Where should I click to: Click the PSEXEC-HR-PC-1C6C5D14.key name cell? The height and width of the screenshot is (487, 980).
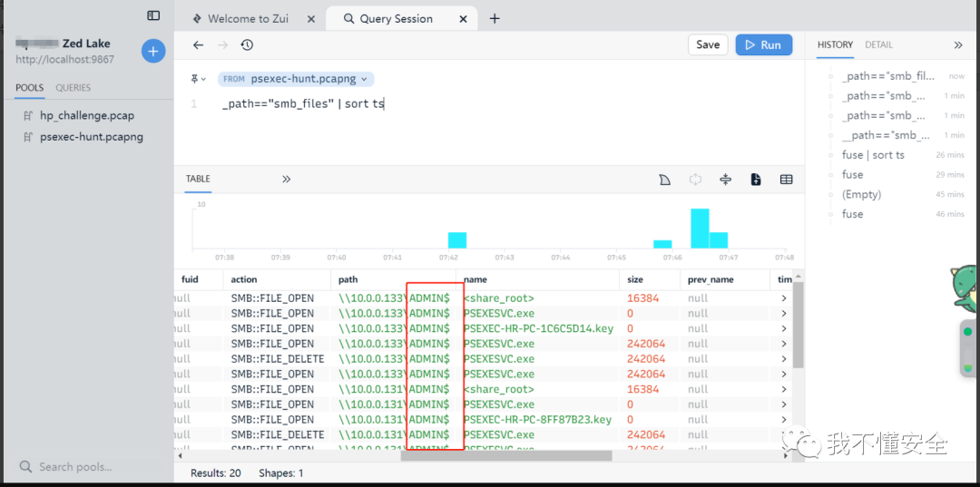point(538,328)
